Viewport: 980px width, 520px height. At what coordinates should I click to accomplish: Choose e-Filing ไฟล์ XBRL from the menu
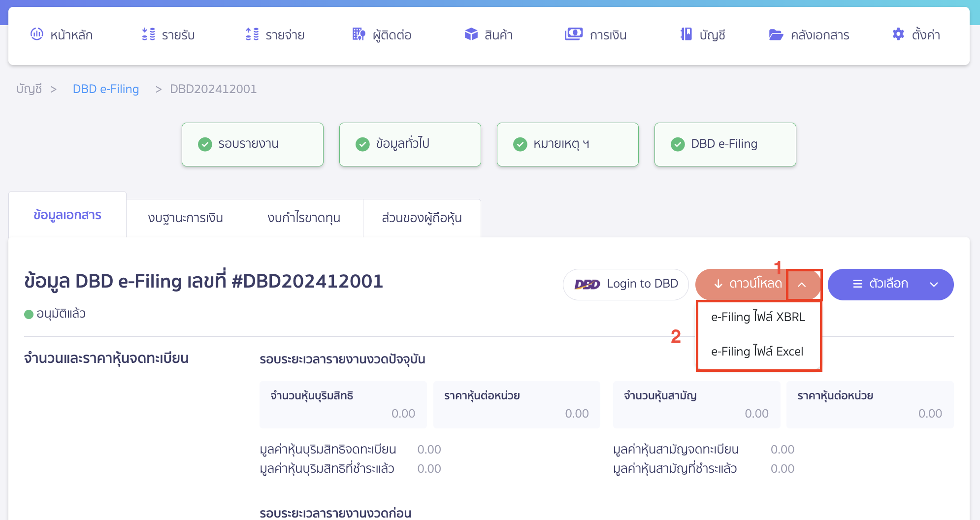tap(757, 317)
